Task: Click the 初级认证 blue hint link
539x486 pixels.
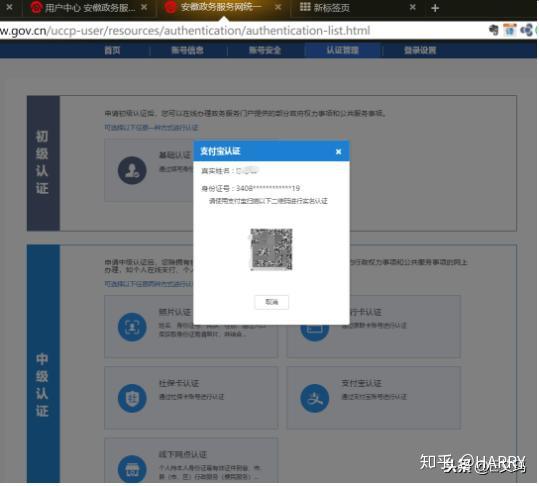Action: [x=151, y=128]
